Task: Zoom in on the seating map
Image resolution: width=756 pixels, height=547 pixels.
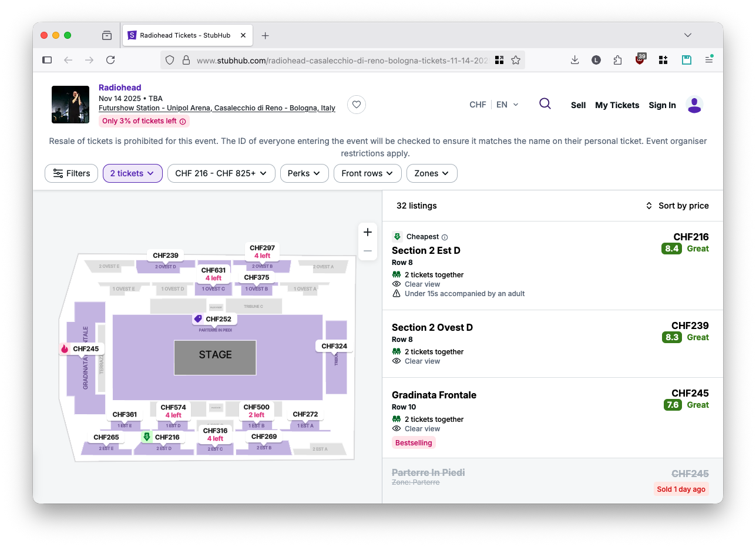Action: point(368,232)
